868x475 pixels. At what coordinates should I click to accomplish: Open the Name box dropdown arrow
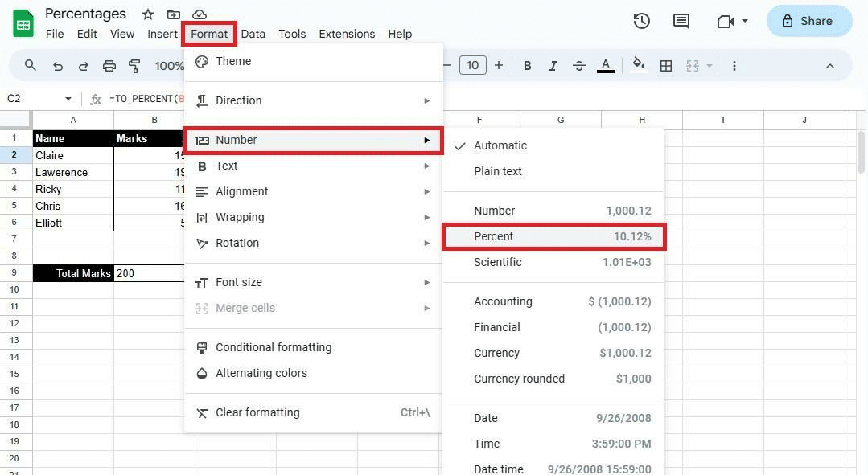click(x=68, y=99)
